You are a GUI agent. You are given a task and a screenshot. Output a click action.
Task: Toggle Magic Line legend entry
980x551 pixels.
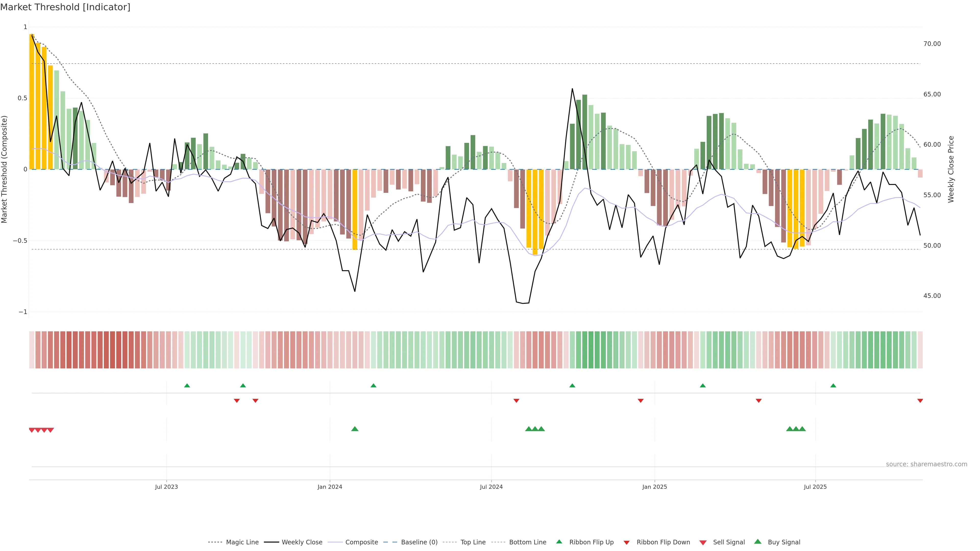242,542
